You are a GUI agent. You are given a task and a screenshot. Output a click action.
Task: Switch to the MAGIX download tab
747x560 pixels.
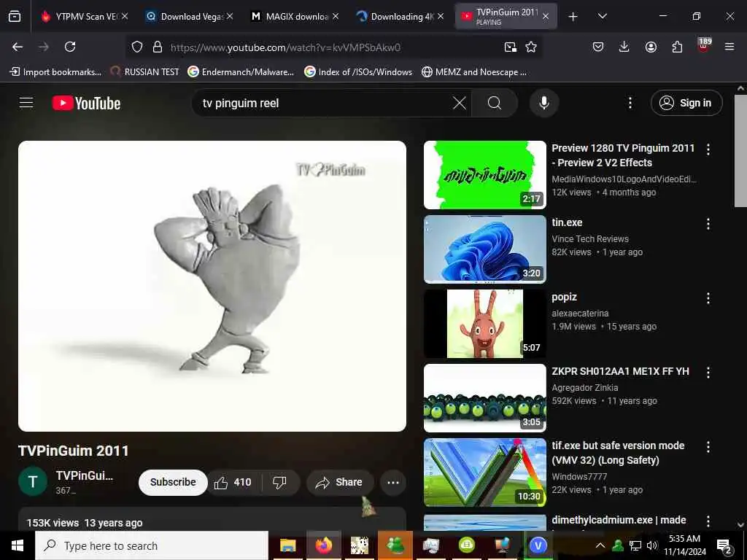point(296,17)
